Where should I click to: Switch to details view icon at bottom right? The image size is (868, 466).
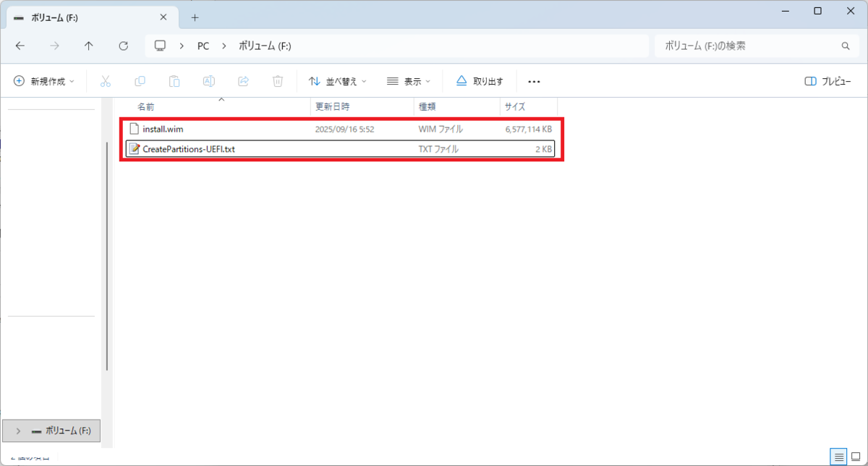coord(838,457)
